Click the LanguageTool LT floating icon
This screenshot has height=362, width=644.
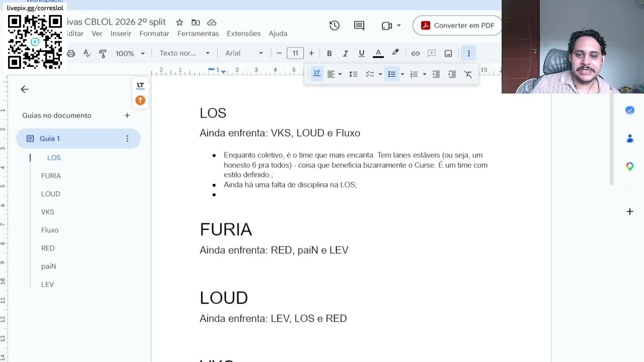[140, 86]
